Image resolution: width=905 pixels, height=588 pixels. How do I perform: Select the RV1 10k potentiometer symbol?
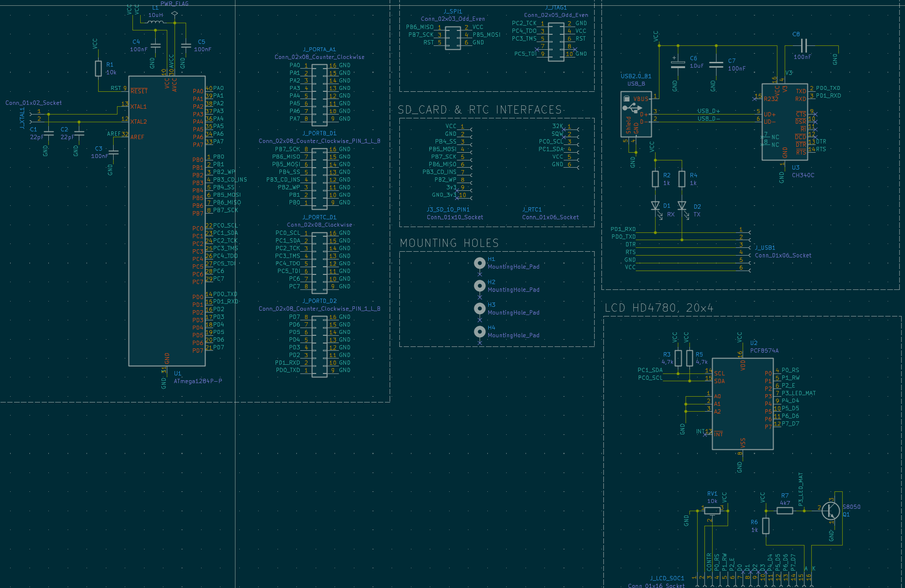712,511
